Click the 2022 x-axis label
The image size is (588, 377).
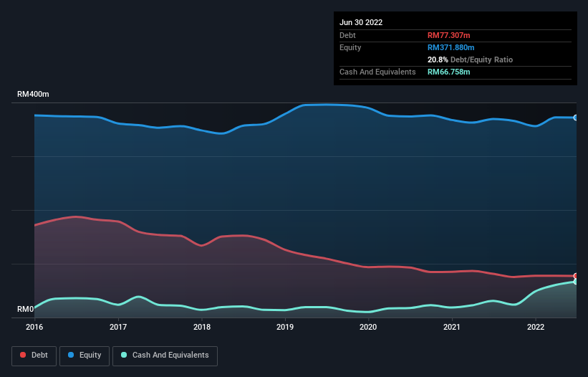(536, 327)
